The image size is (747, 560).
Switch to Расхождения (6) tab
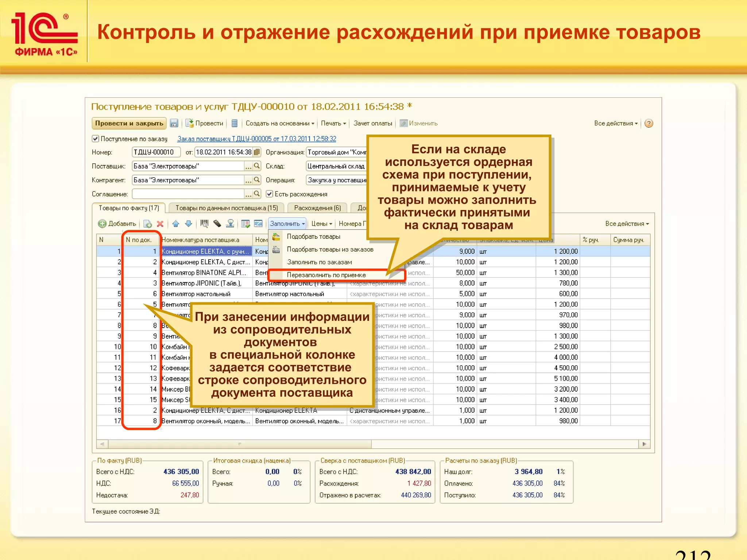point(317,208)
